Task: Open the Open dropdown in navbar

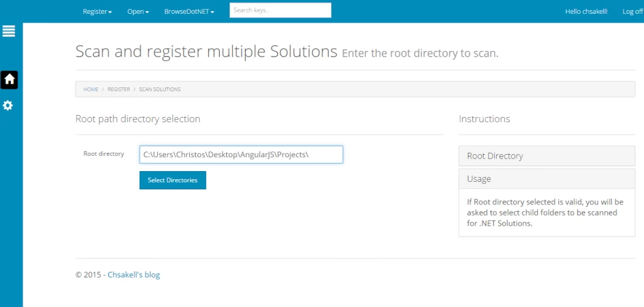Action: (138, 11)
